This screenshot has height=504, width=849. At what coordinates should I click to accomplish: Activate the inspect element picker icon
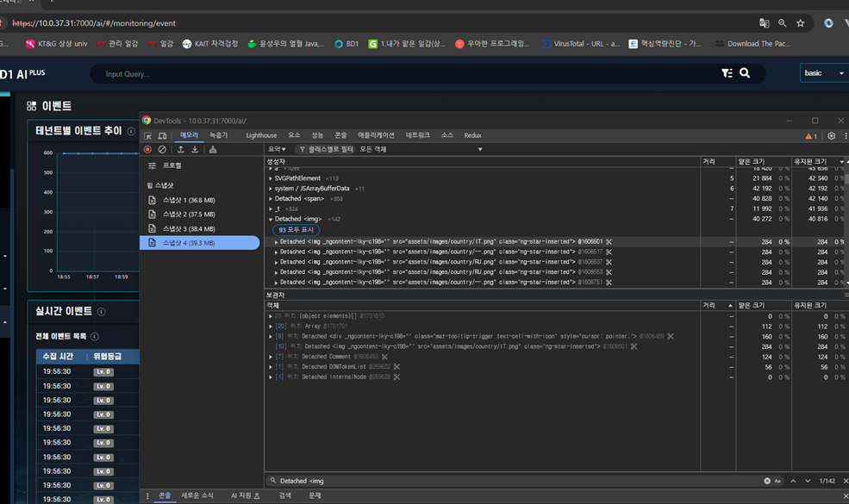pyautogui.click(x=148, y=136)
